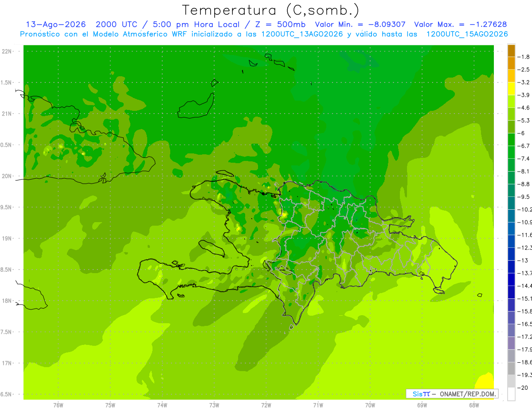Screen dimensions: 532x411
Task: Click the "74W" longitude label
Action: click(162, 405)
